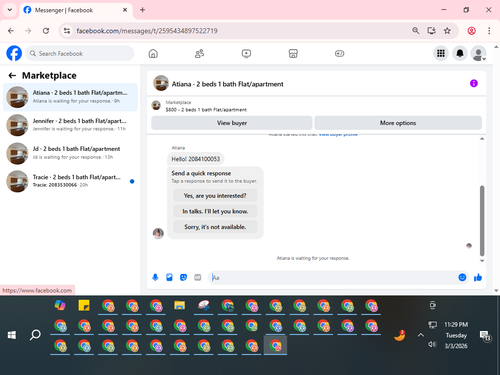Click the voice clip microphone icon

(x=155, y=277)
